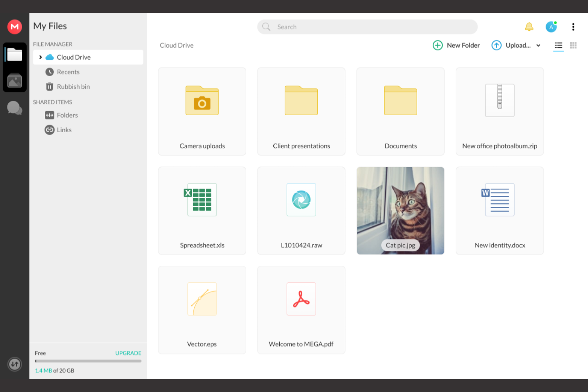Click the storage usage progress bar
This screenshot has height=392, width=588.
(88, 361)
